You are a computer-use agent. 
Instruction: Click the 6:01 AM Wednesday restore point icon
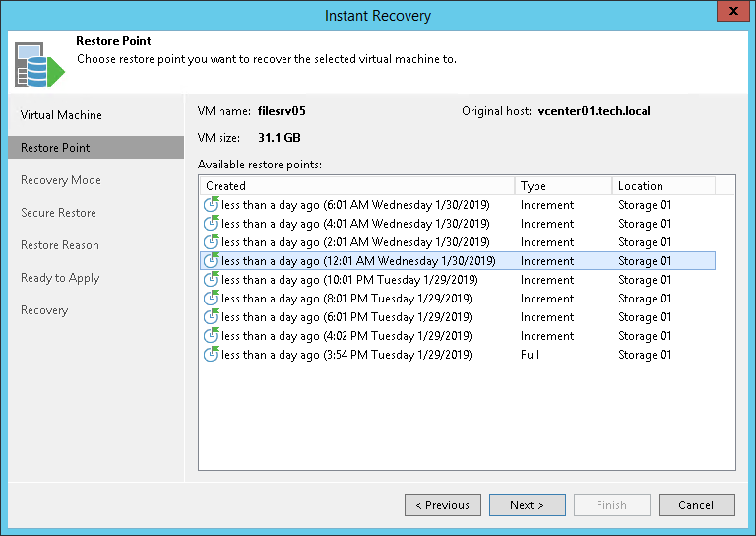[210, 205]
